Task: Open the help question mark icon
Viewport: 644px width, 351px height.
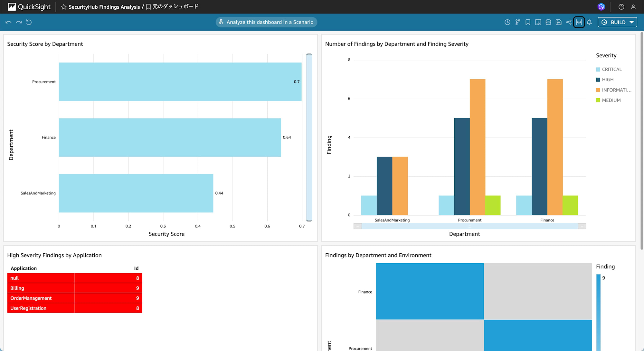Action: pyautogui.click(x=621, y=7)
